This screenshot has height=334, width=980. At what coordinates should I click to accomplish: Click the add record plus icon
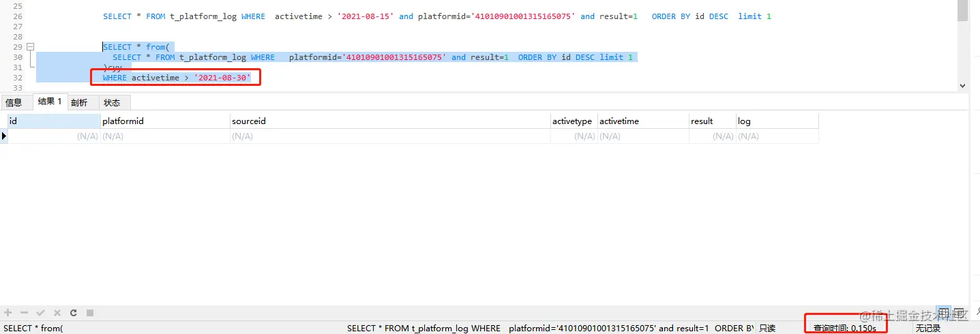click(x=8, y=313)
